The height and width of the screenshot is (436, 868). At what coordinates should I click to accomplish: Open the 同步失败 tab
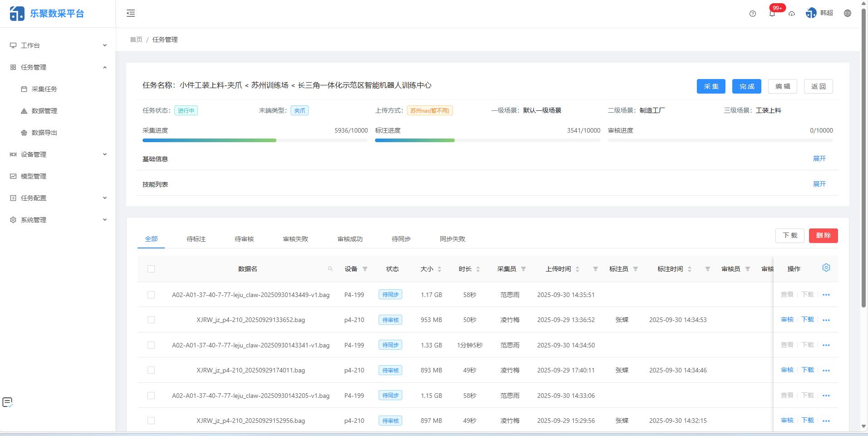point(452,238)
